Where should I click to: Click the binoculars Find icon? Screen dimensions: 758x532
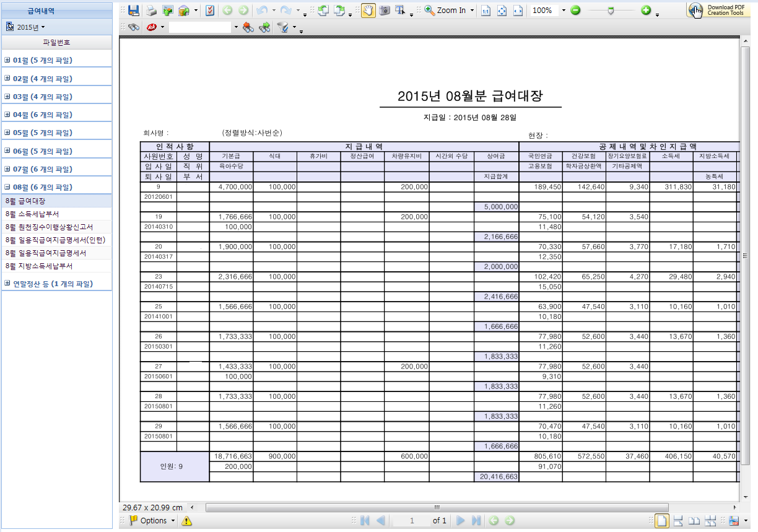click(x=134, y=27)
